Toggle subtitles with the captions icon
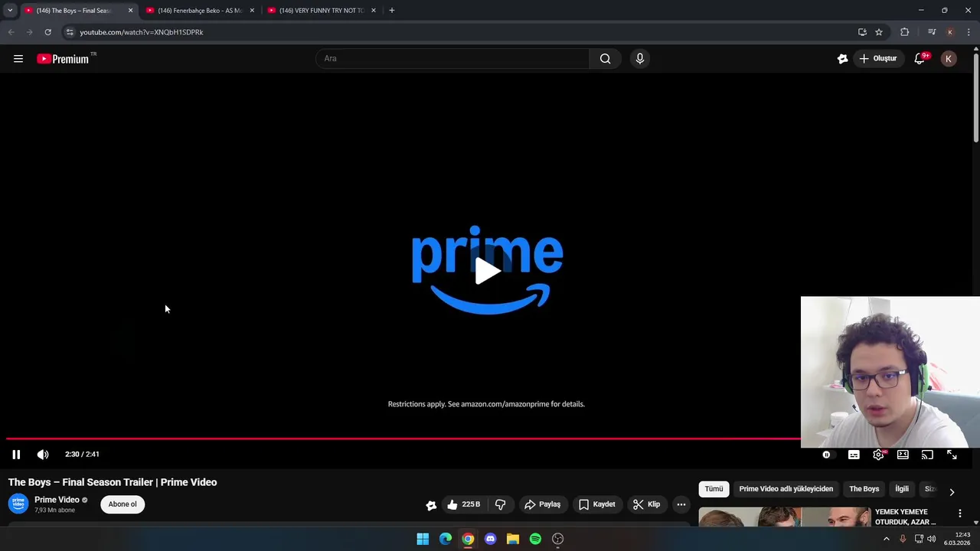Viewport: 980px width, 551px height. tap(854, 455)
